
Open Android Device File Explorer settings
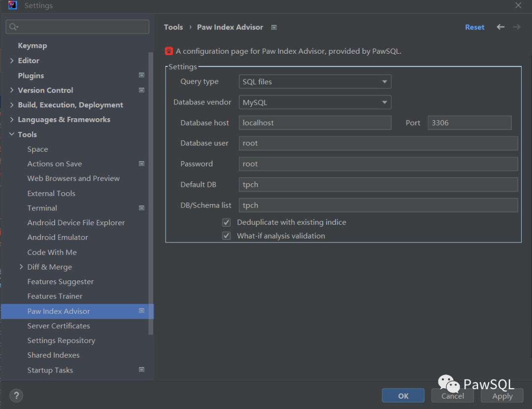tap(76, 223)
